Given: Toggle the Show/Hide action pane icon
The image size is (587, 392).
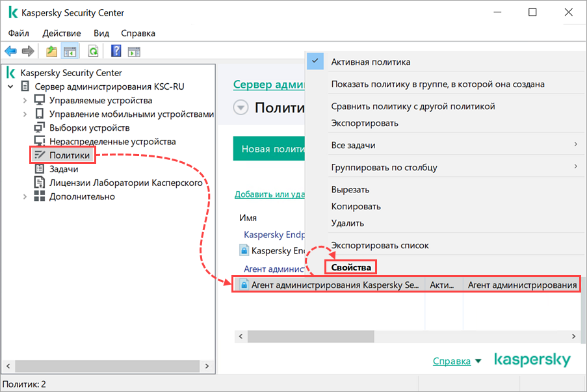Looking at the screenshot, I should (134, 51).
